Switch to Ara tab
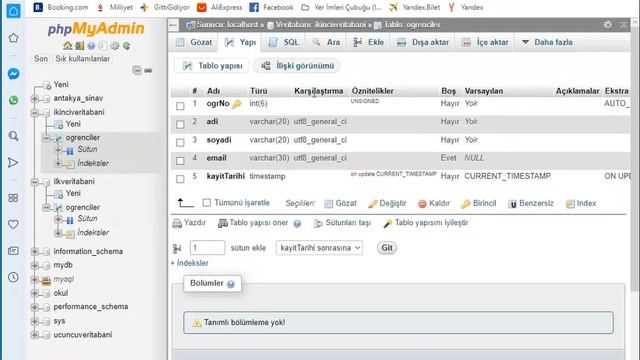Screen dimensions: 640x360 (326, 42)
